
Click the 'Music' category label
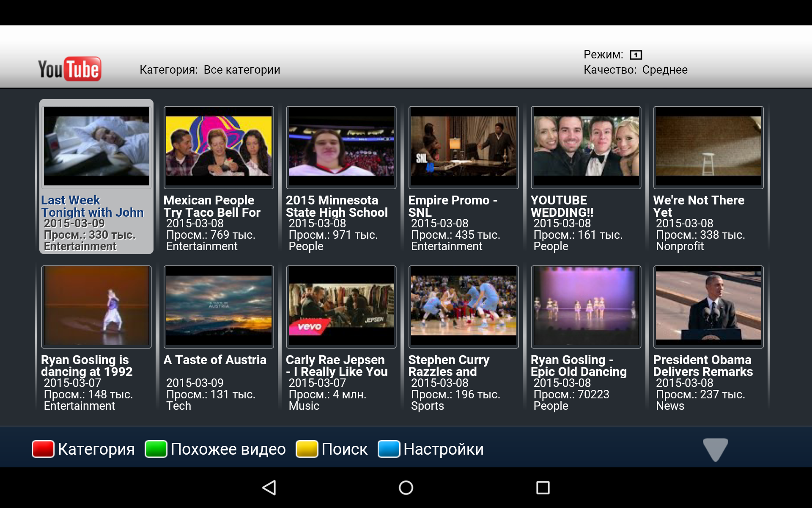click(x=304, y=406)
